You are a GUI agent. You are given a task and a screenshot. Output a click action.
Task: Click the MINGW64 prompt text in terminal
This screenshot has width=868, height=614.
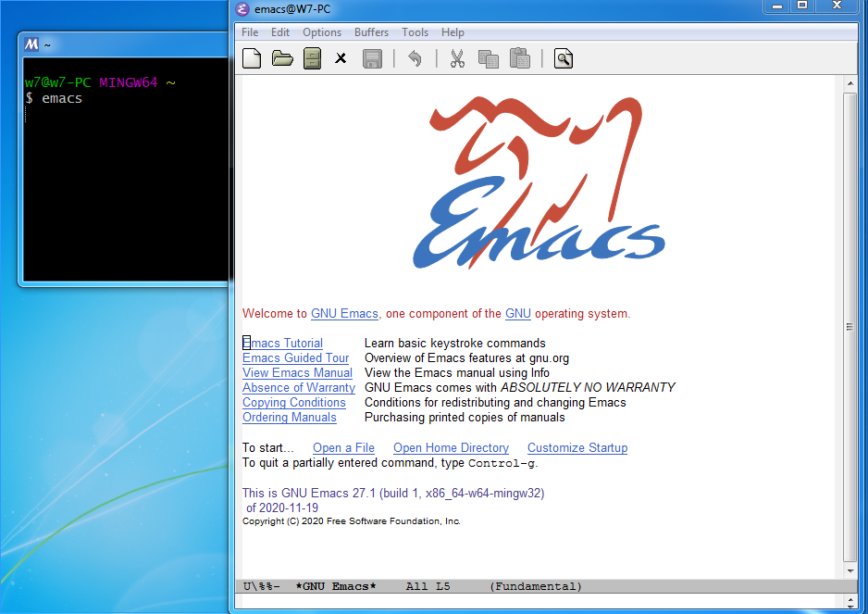[x=129, y=82]
